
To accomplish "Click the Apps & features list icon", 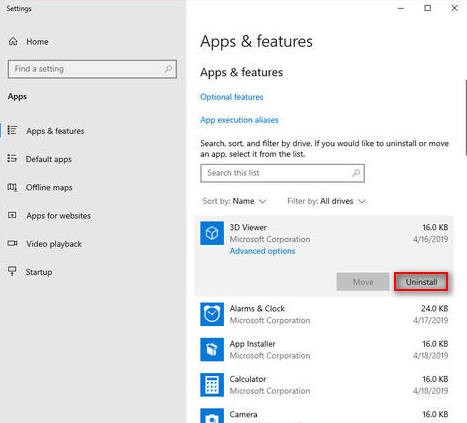I will click(12, 130).
